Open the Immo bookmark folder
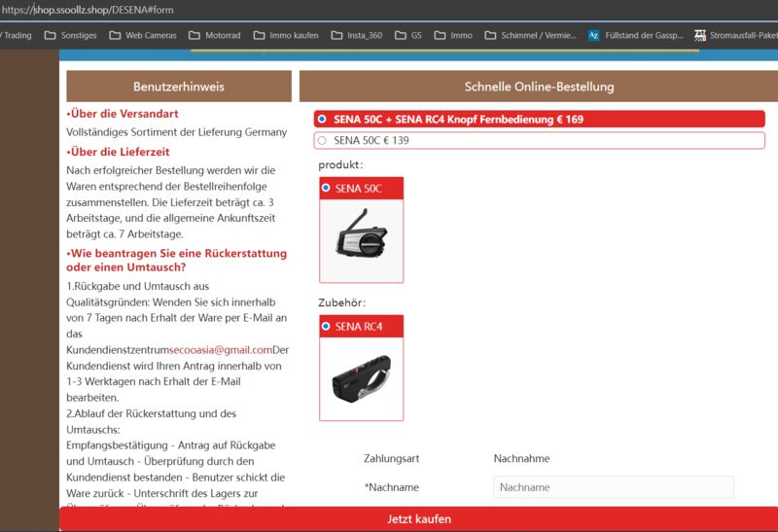 [453, 35]
